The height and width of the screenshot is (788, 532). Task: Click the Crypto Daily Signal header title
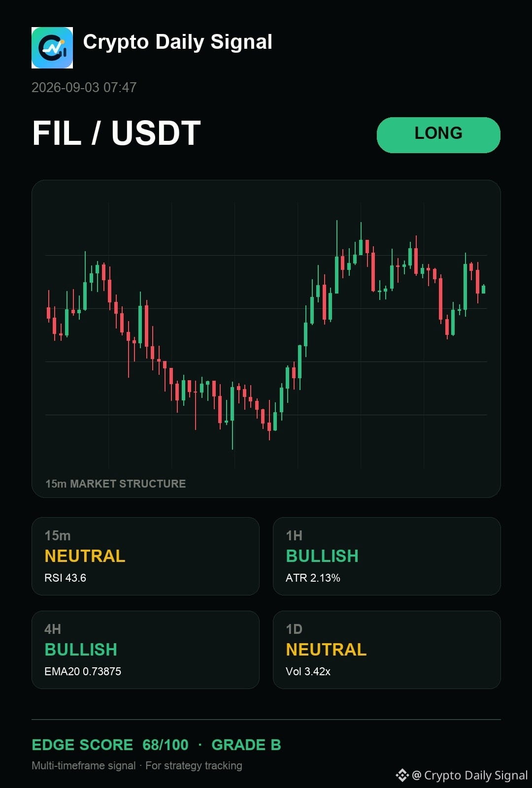click(x=178, y=42)
